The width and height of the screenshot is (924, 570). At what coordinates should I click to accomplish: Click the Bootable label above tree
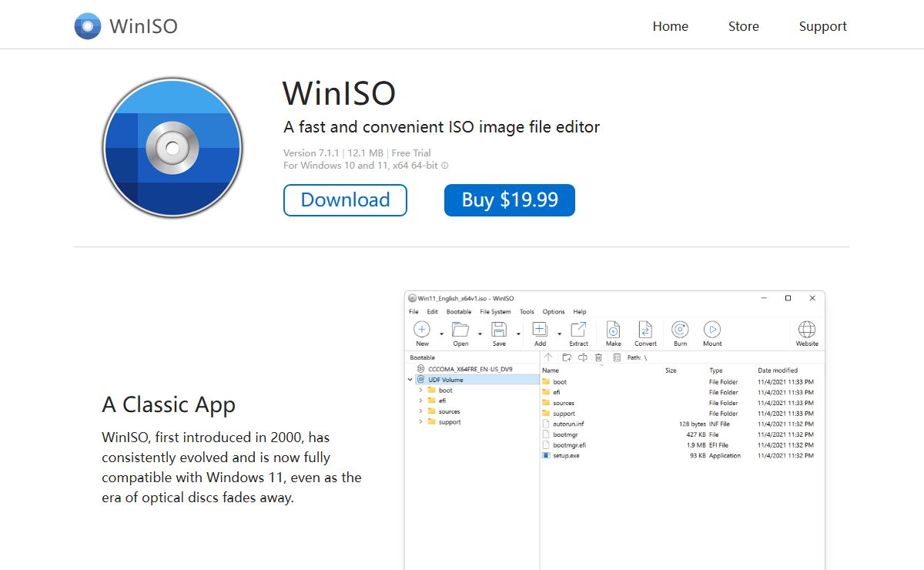click(x=422, y=357)
